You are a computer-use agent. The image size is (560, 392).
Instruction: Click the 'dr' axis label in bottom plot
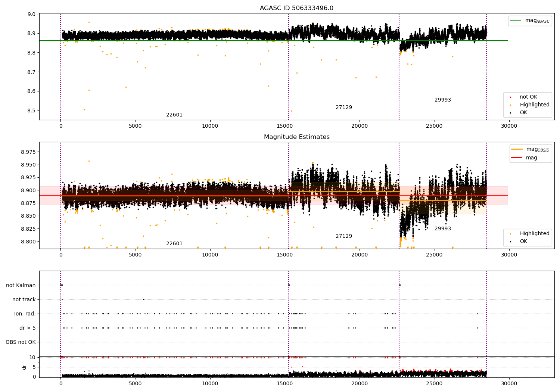pos(24,367)
